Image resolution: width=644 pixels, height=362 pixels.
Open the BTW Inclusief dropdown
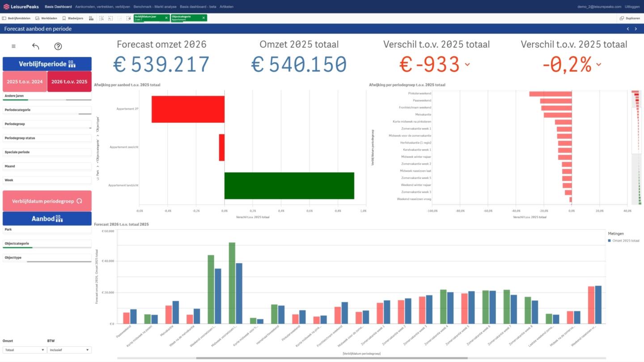[x=69, y=350]
